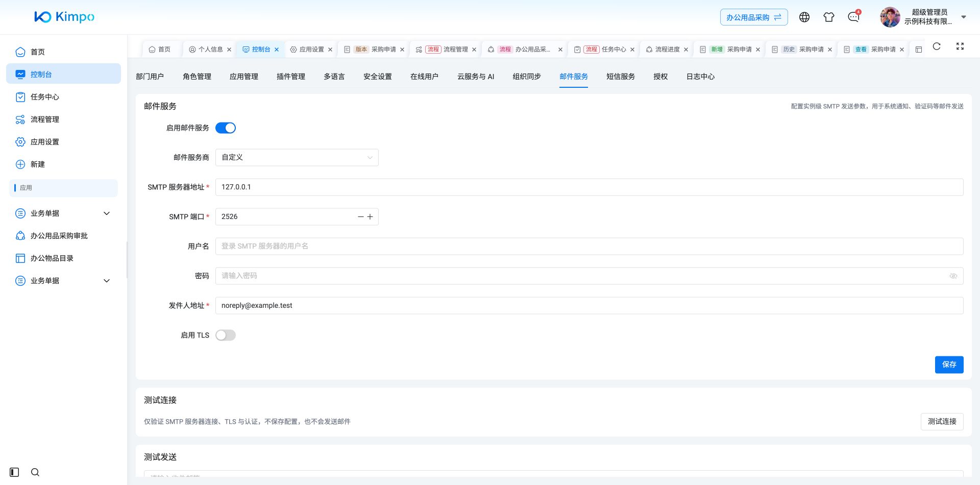The image size is (980, 485).
Task: Open 插件管理 section
Action: pos(291,77)
